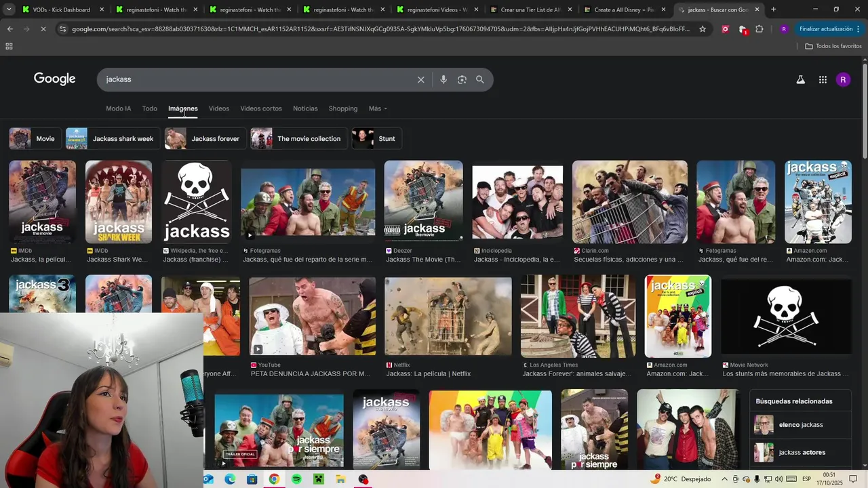Open the Google apps grid

click(823, 79)
